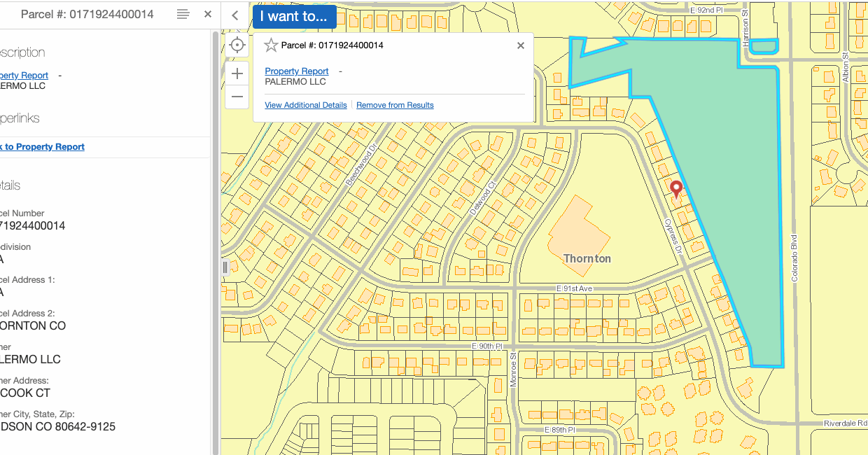Open the "I want to..." menu

click(x=294, y=16)
